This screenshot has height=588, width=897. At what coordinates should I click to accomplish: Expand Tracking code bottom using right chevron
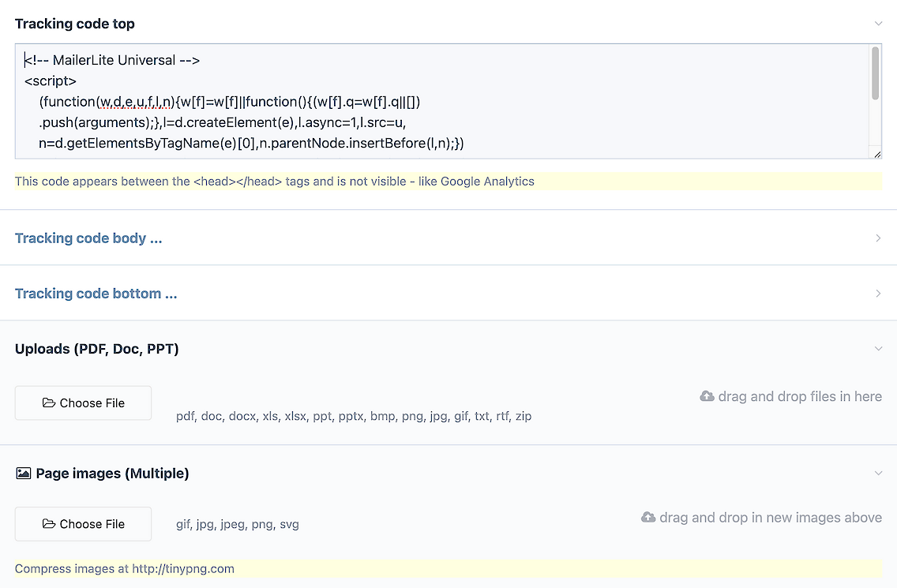[x=878, y=294]
